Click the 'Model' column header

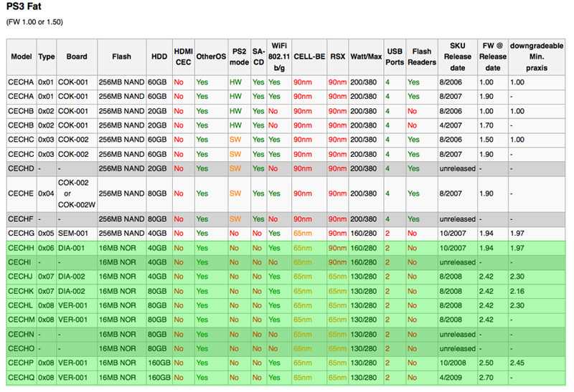click(22, 57)
